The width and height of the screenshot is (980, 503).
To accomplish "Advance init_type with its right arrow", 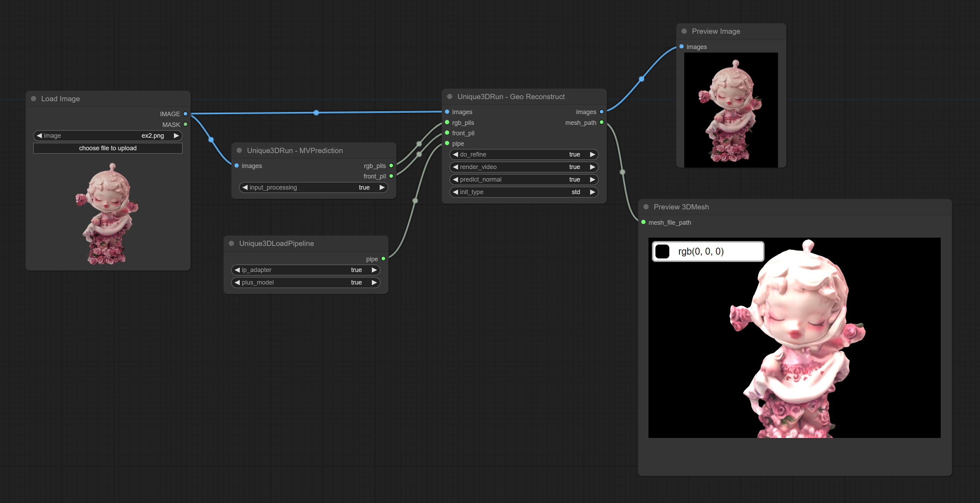I will tap(592, 192).
